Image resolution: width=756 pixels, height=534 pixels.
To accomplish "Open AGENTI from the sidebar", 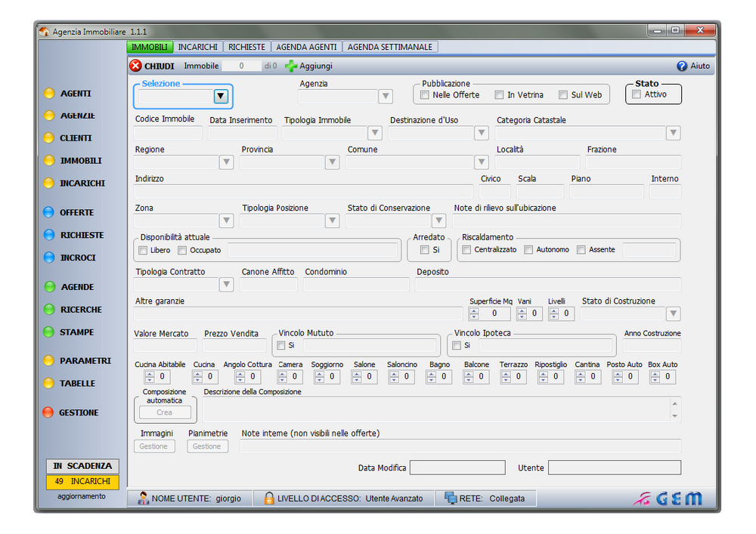I will pos(76,94).
